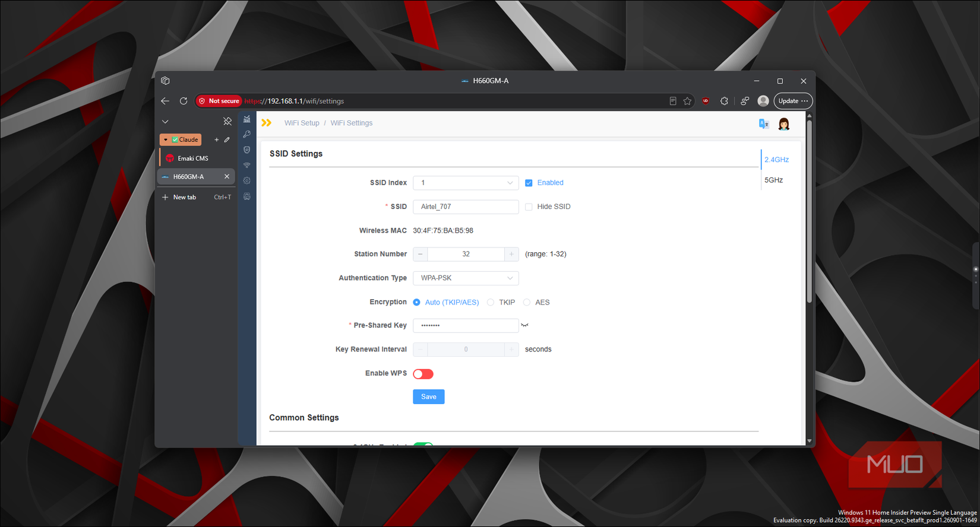The height and width of the screenshot is (527, 980).
Task: Open the SSID Index dropdown
Action: (466, 183)
